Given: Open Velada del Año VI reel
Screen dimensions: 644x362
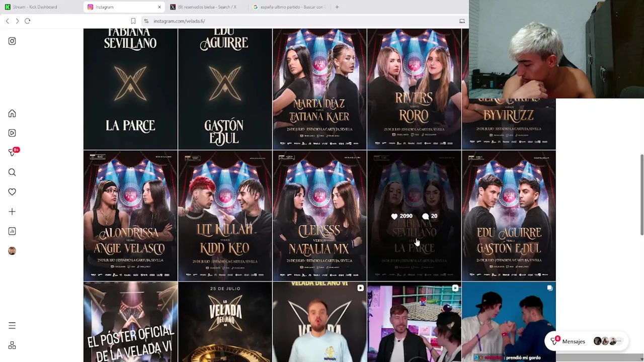Looking at the screenshot, I should point(319,322).
